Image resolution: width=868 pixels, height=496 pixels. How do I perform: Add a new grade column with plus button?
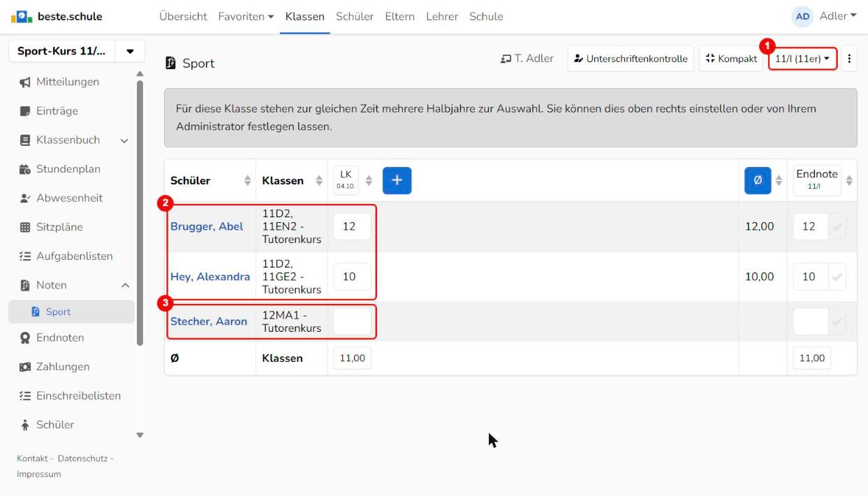[x=397, y=180]
